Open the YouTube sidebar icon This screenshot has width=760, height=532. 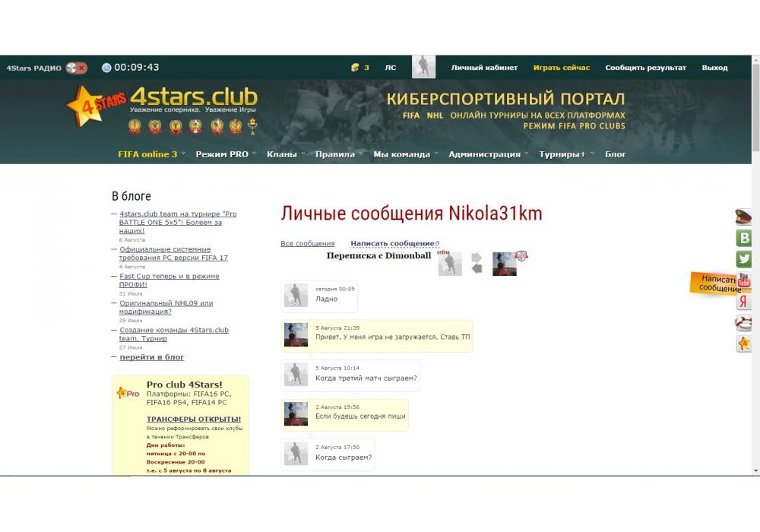click(x=744, y=280)
